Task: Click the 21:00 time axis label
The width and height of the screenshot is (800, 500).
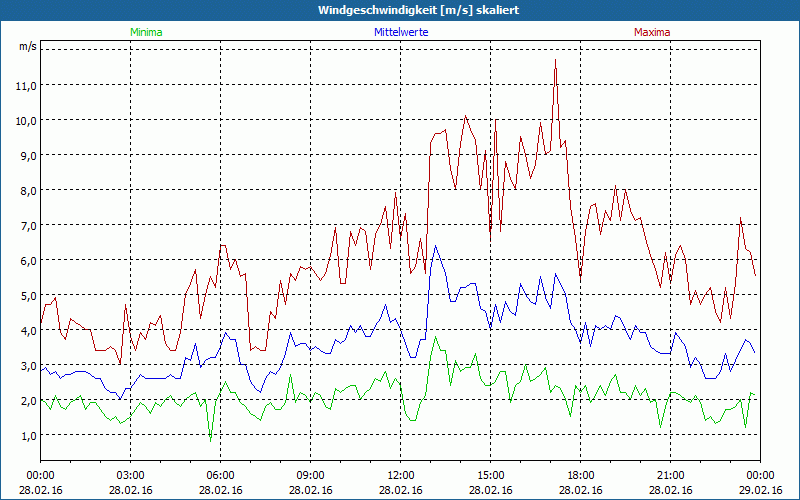Action: click(x=670, y=476)
